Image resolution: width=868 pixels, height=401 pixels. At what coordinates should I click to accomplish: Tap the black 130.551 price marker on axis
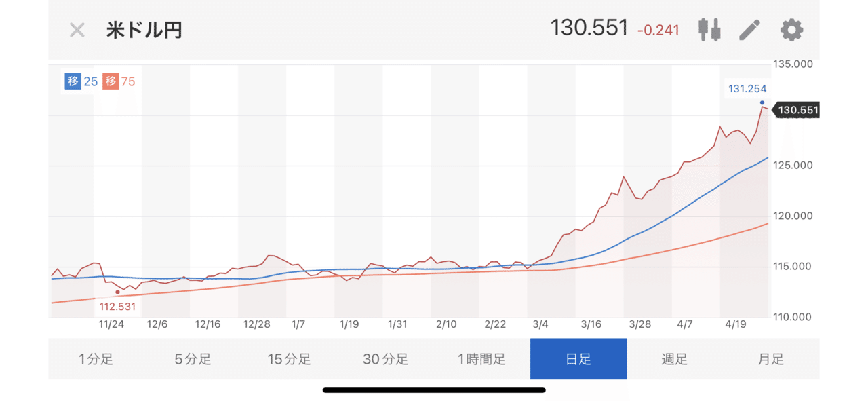[x=797, y=110]
